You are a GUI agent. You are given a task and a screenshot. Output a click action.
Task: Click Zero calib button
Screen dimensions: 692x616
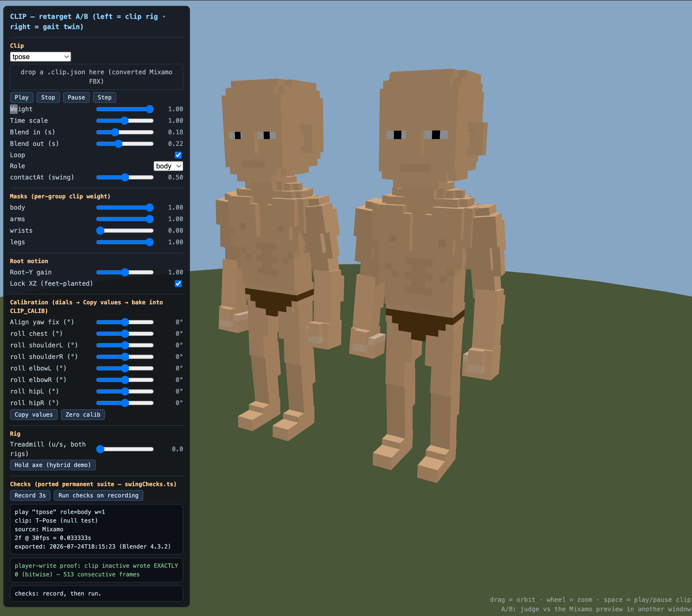pos(83,415)
